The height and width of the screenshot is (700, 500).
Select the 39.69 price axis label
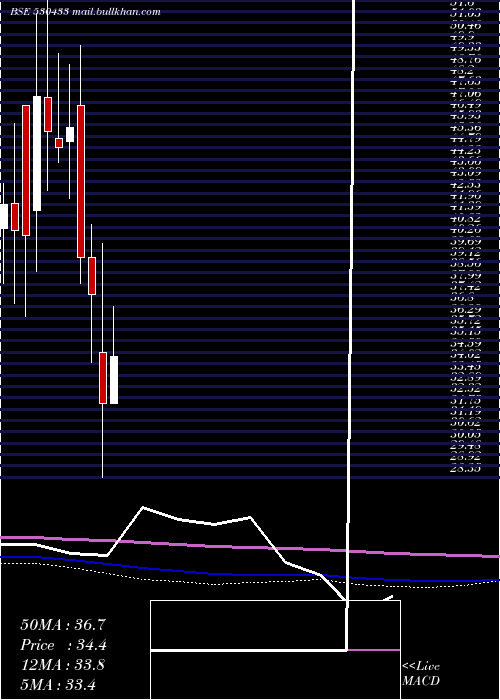tap(466, 242)
